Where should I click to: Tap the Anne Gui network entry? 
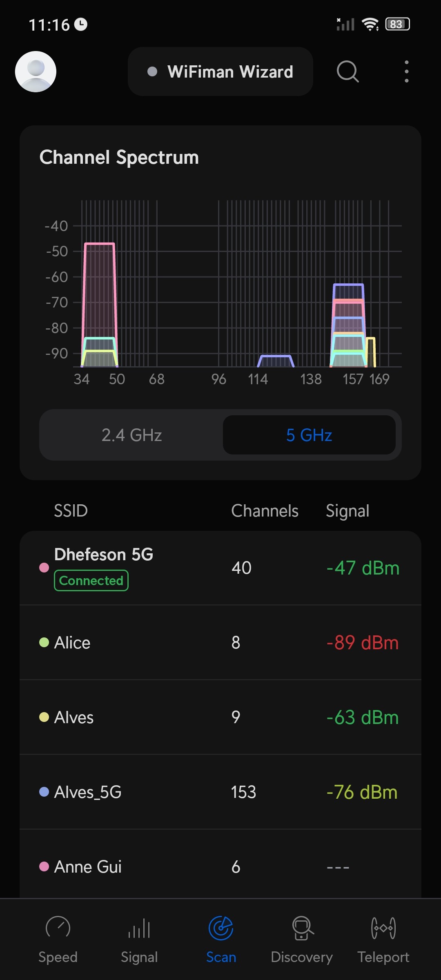tap(220, 866)
